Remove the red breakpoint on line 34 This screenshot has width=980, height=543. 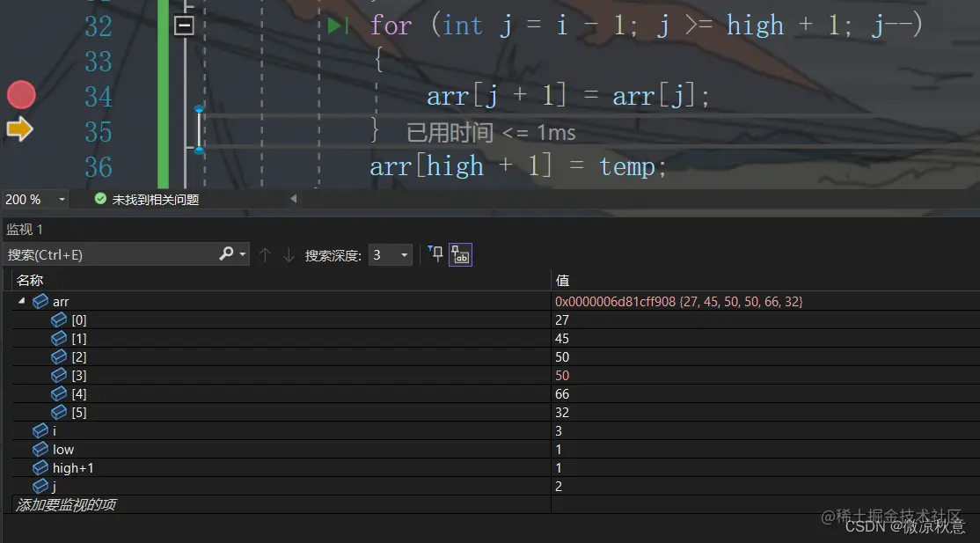tap(21, 95)
